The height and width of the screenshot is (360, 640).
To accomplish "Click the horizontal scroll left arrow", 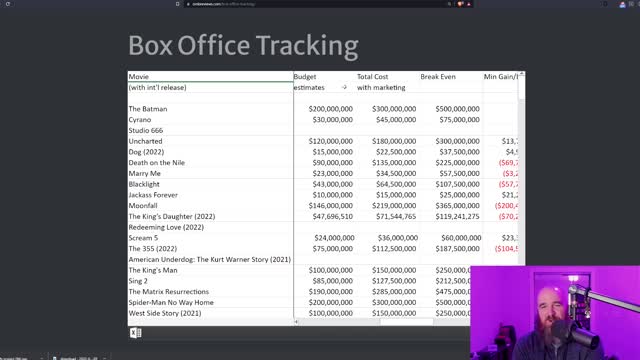I will (296, 322).
